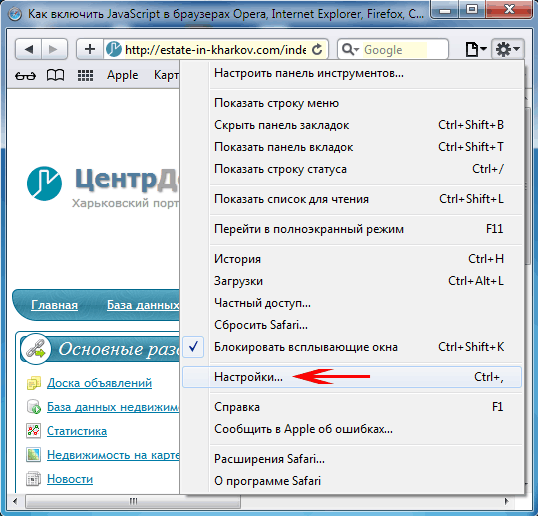Follow the Доска объявлений link
The image size is (538, 516).
(100, 383)
